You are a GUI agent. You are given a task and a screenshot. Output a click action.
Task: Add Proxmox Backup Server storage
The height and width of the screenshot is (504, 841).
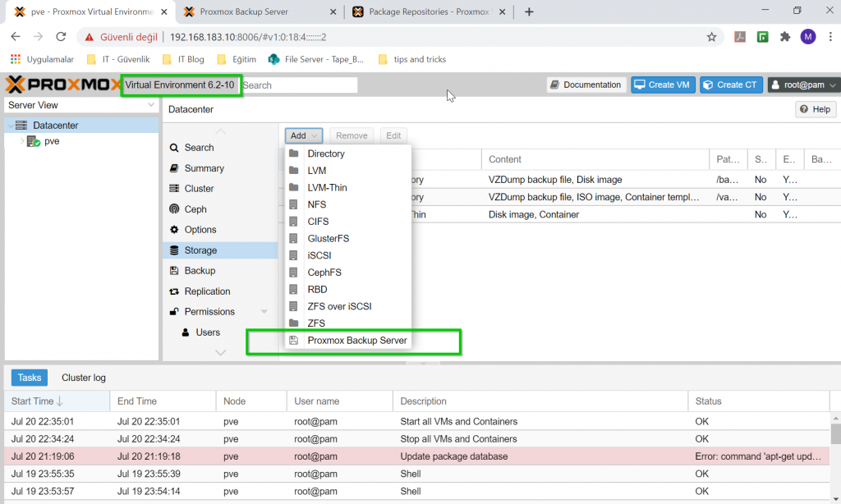pos(348,341)
